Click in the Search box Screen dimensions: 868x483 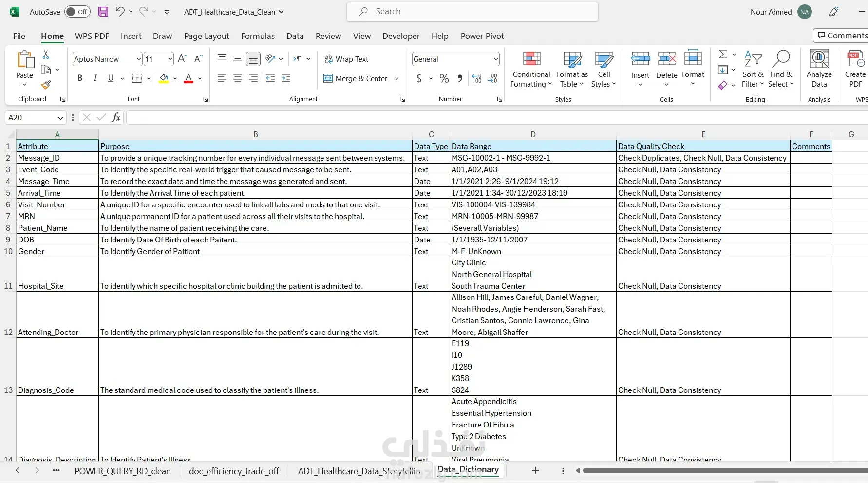472,12
